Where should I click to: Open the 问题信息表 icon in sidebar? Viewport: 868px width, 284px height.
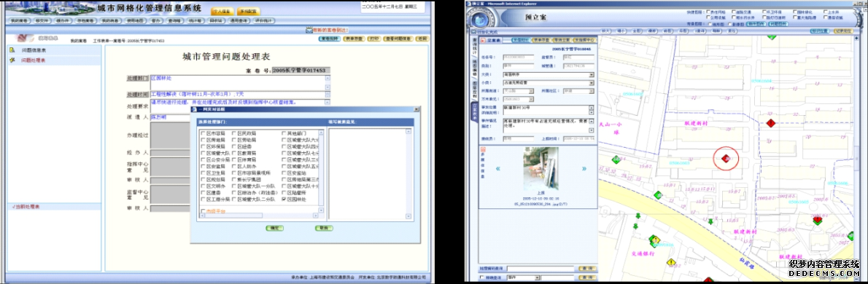[x=12, y=50]
